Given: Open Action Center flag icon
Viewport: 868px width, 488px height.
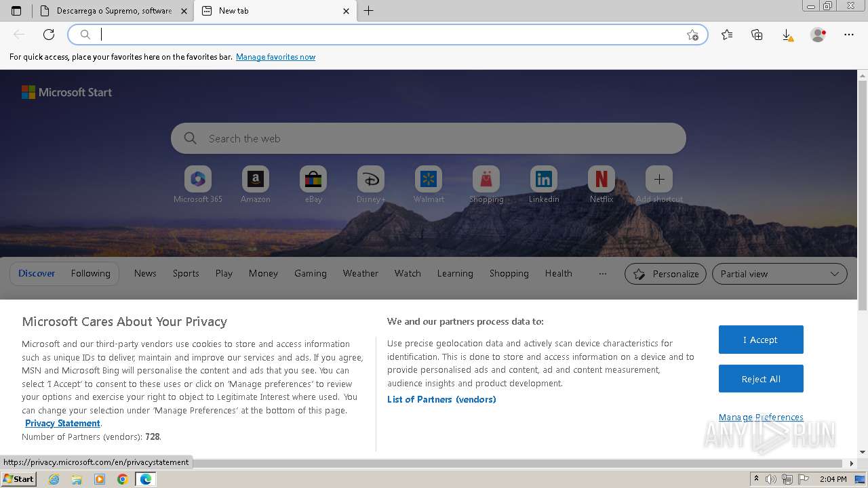Looking at the screenshot, I should tap(804, 479).
